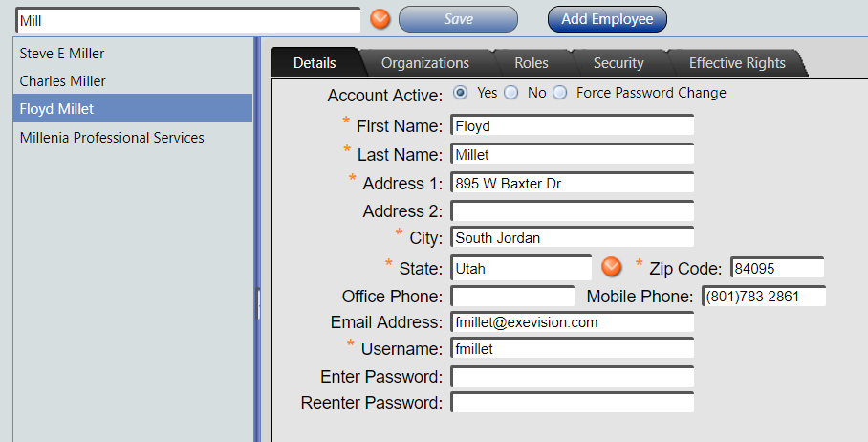The width and height of the screenshot is (868, 442).
Task: Select Steve E Miller in list
Action: click(x=62, y=54)
